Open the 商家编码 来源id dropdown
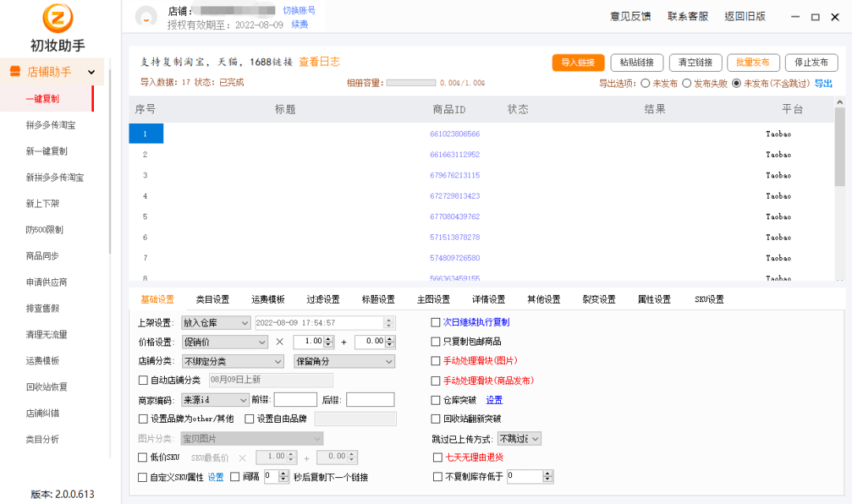Screen dimensions: 852x504 (x=215, y=400)
